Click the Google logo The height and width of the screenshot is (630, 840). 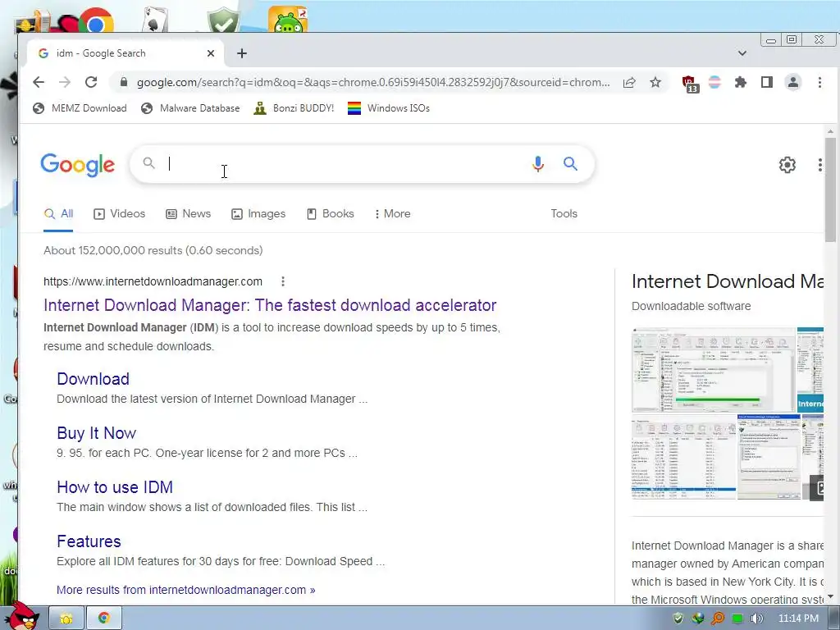pyautogui.click(x=78, y=164)
